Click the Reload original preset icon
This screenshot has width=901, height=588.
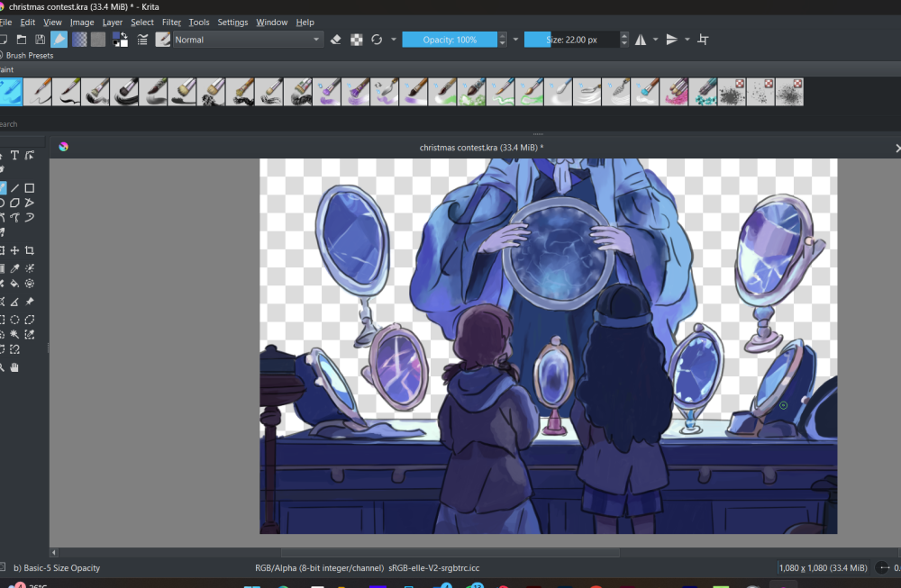(x=377, y=40)
